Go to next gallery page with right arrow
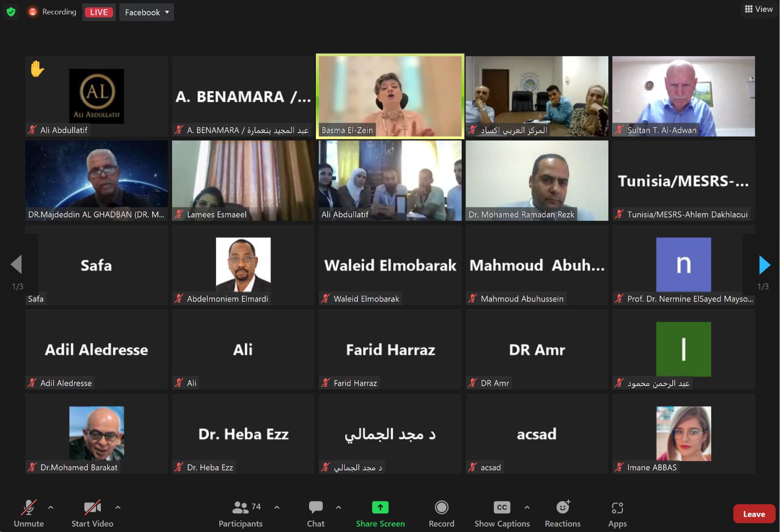Screen dimensions: 780x532 [x=764, y=265]
